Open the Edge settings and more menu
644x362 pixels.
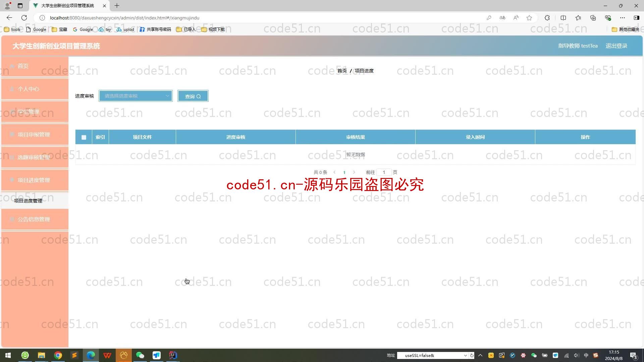click(x=623, y=18)
